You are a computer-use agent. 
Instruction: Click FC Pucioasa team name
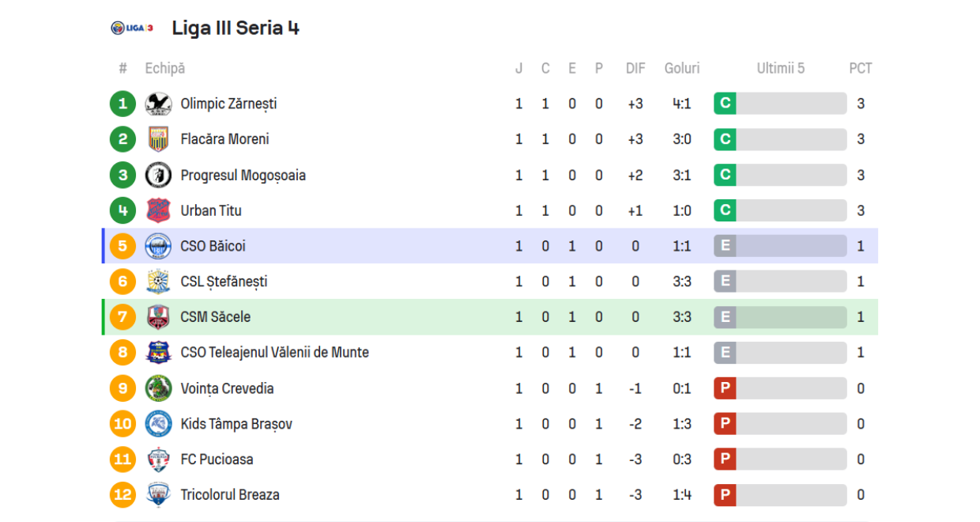217,460
